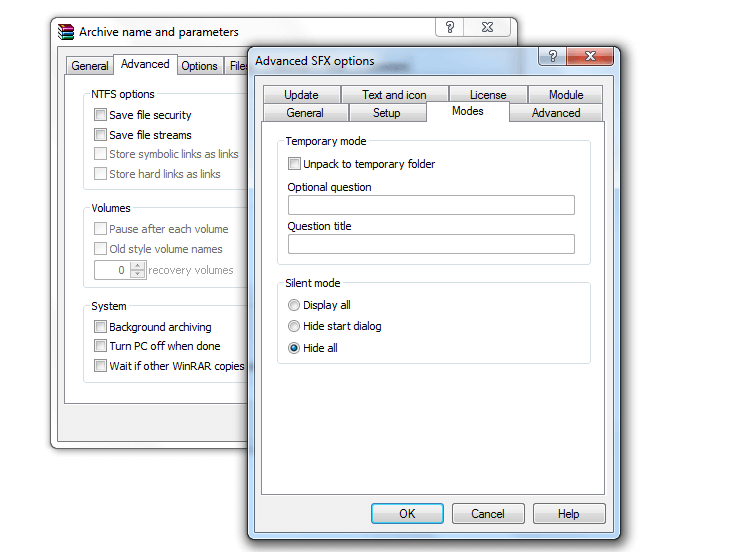Click the System group label
The image size is (744, 552).
coord(109,306)
